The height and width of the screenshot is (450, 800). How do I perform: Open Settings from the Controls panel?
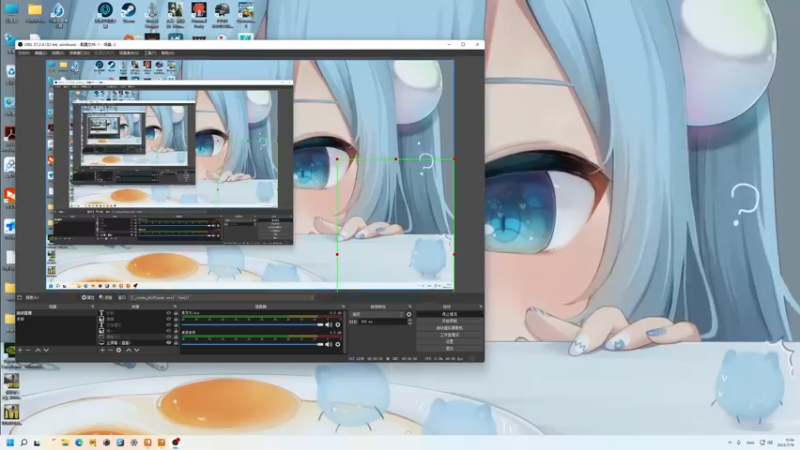tap(449, 341)
